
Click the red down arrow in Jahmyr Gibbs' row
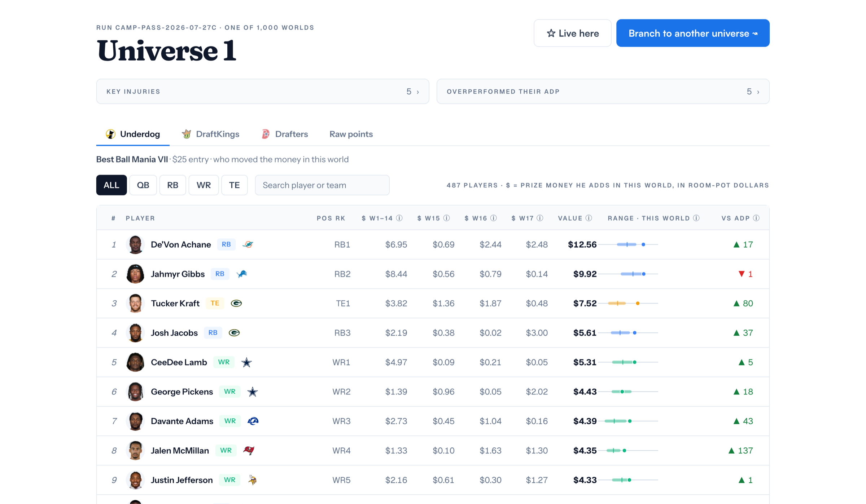tap(742, 274)
